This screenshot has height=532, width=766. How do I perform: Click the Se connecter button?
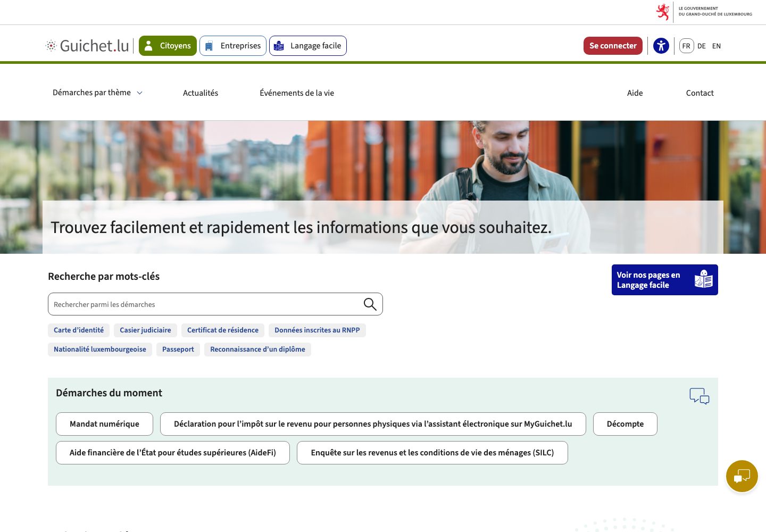pyautogui.click(x=613, y=46)
